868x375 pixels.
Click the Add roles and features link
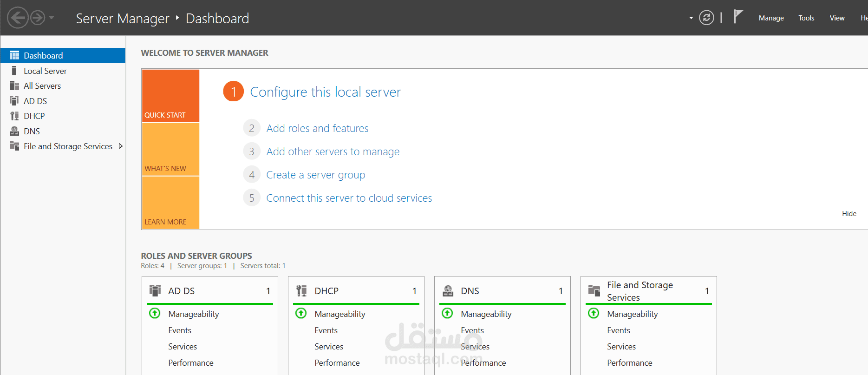[x=317, y=128]
